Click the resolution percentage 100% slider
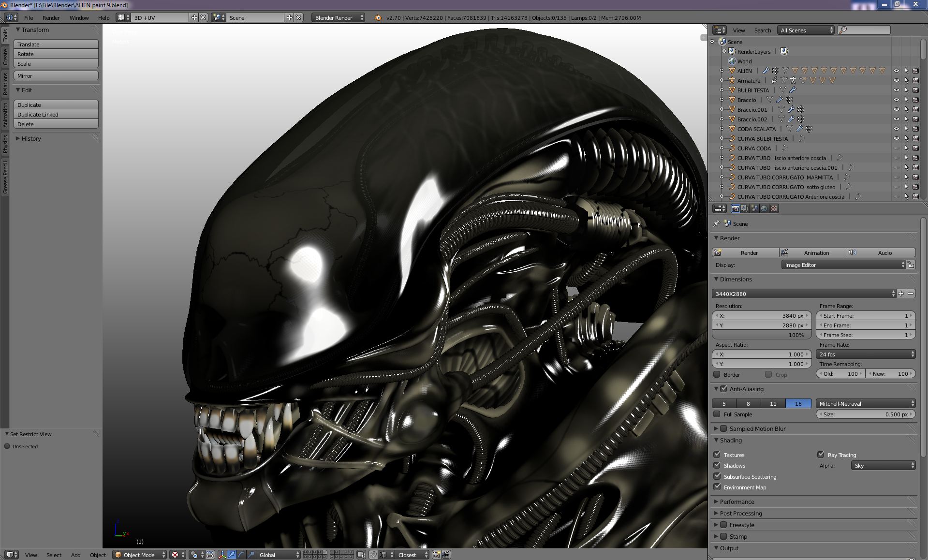This screenshot has width=928, height=560. point(762,335)
